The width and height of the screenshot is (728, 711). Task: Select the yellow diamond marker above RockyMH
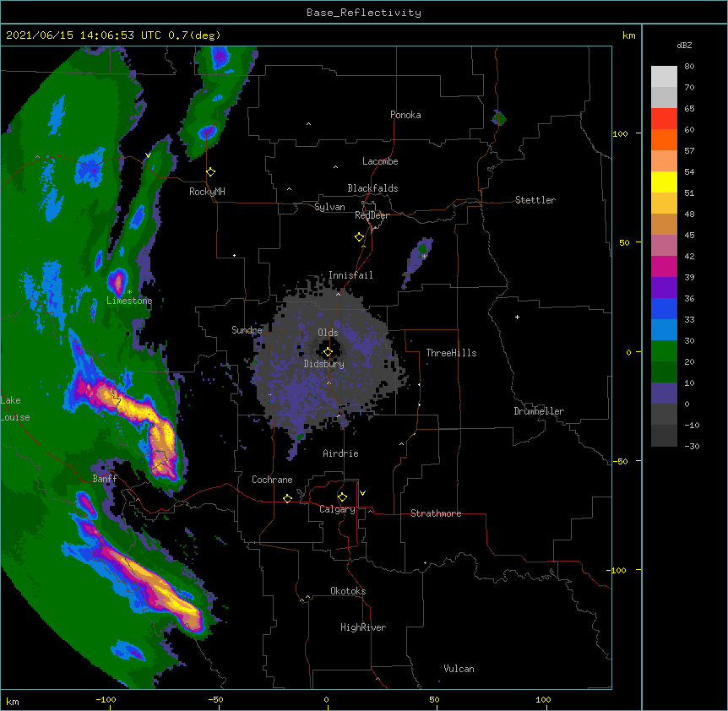tap(211, 172)
